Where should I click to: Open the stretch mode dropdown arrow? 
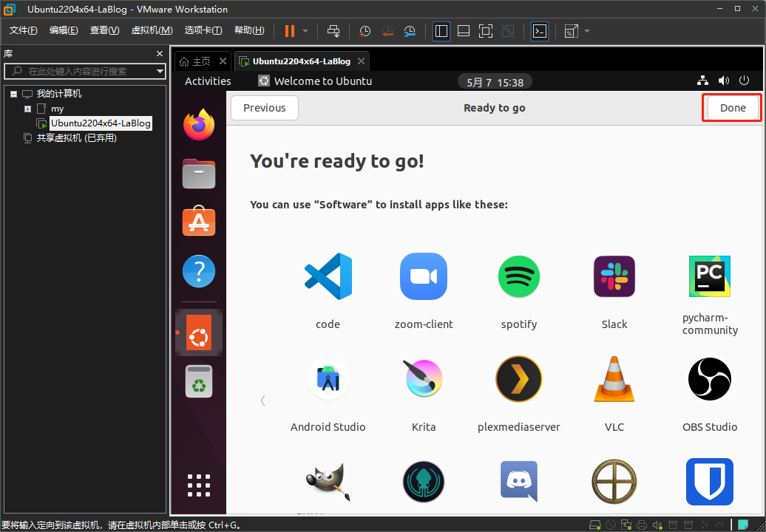pyautogui.click(x=587, y=31)
